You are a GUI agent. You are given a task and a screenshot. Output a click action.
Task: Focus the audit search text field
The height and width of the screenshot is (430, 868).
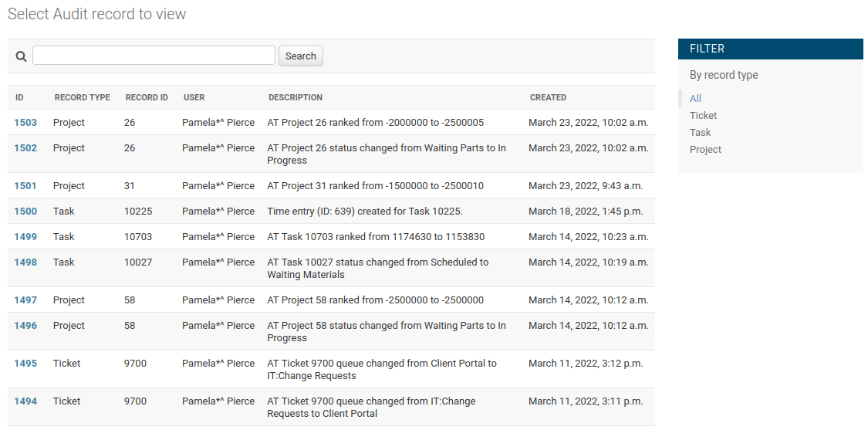pos(154,56)
